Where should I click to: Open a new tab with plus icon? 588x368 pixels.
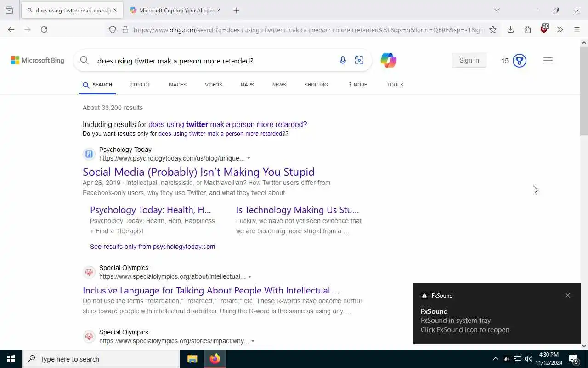coord(236,10)
